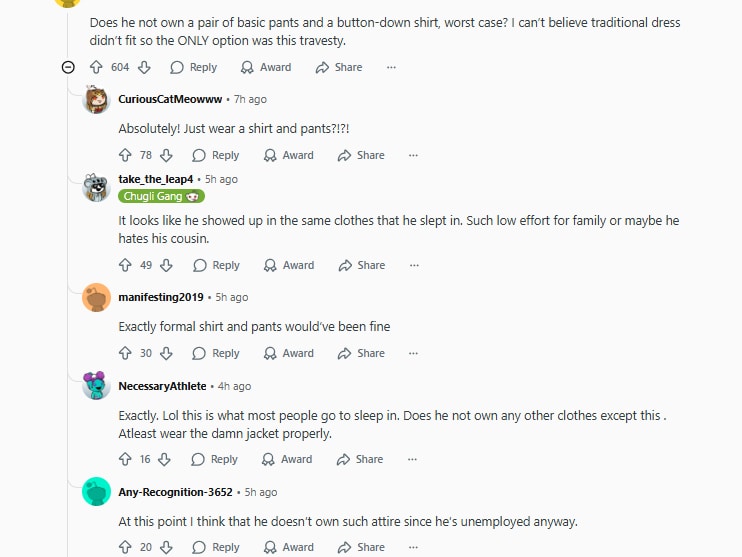
Task: Upvote Any-Recognition-3652's comment
Action: pos(126,547)
